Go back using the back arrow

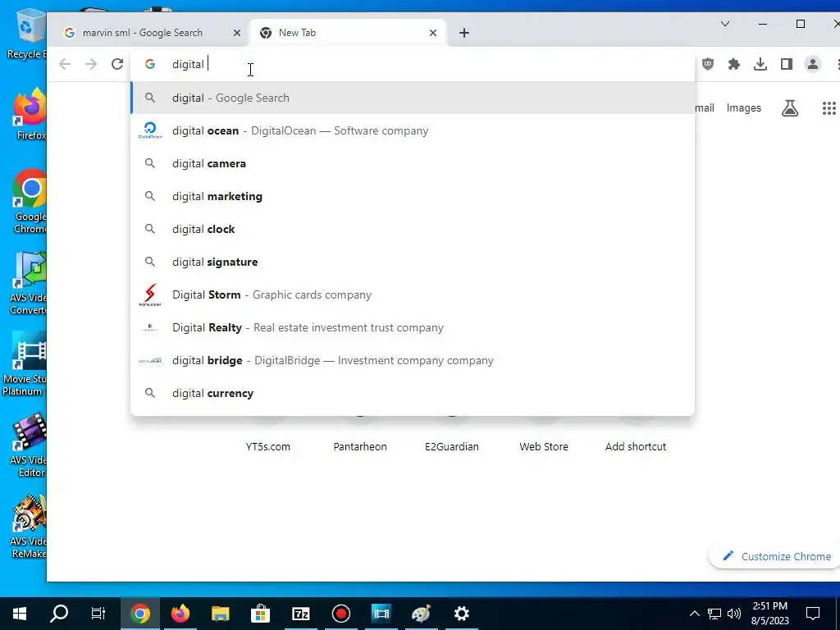pyautogui.click(x=65, y=64)
